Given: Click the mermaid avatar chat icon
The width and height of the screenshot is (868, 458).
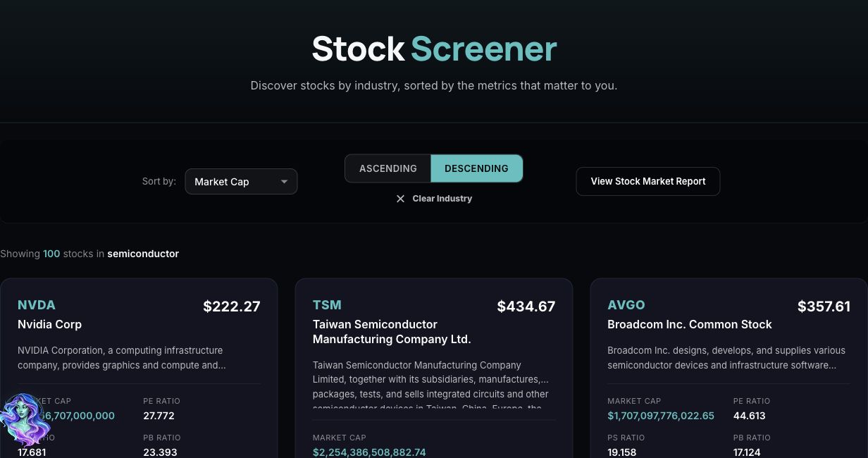Looking at the screenshot, I should pos(23,419).
